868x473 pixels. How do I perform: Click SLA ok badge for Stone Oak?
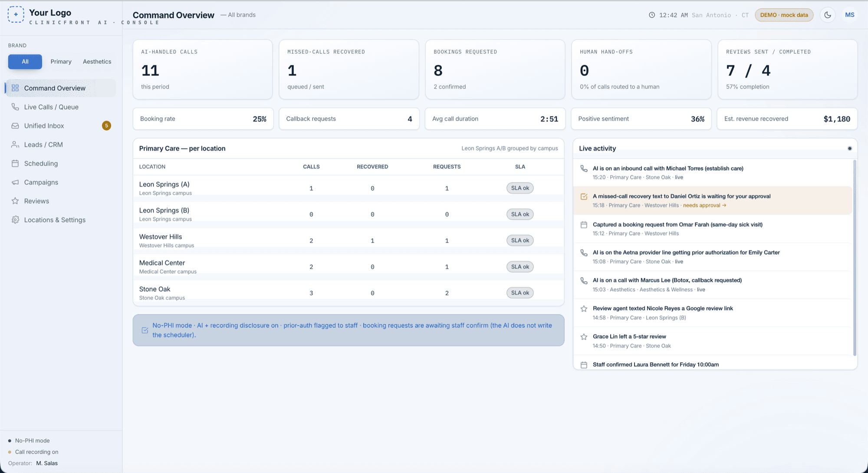[520, 293]
